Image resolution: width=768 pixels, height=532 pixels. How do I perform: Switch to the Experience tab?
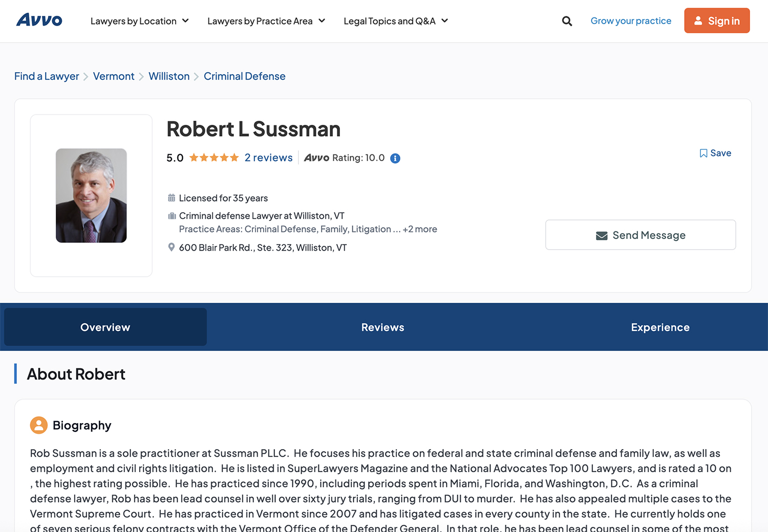click(660, 327)
